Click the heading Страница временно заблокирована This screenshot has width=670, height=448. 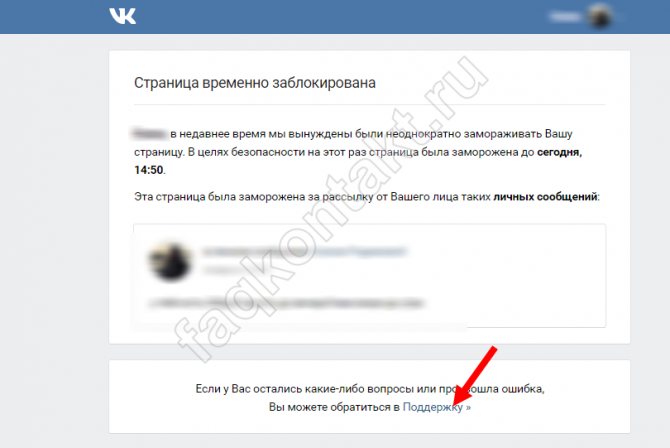[x=255, y=83]
